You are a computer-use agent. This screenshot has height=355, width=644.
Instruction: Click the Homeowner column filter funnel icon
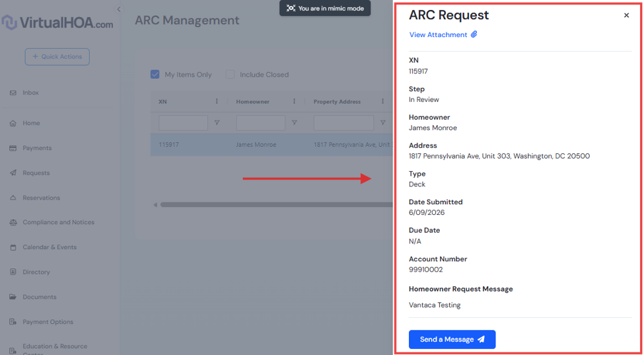[x=294, y=123]
